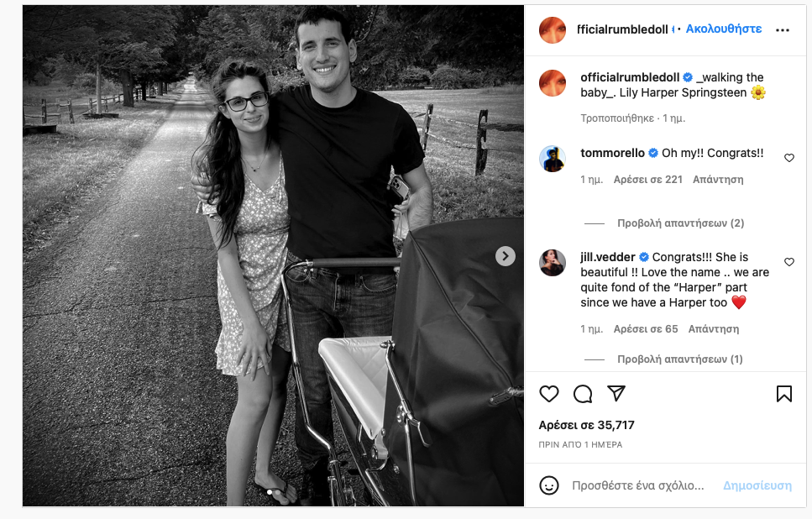Open the three-dot more options menu
Image resolution: width=812 pixels, height=519 pixels.
783,30
